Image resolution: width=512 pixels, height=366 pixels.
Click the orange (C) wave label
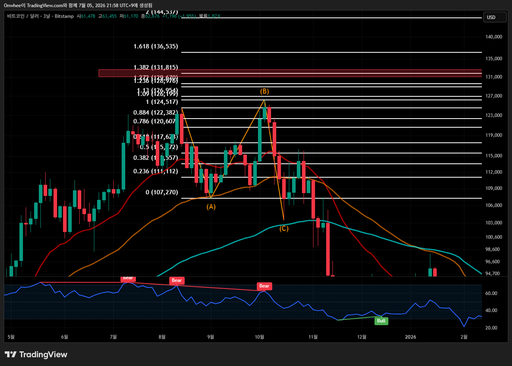point(284,229)
